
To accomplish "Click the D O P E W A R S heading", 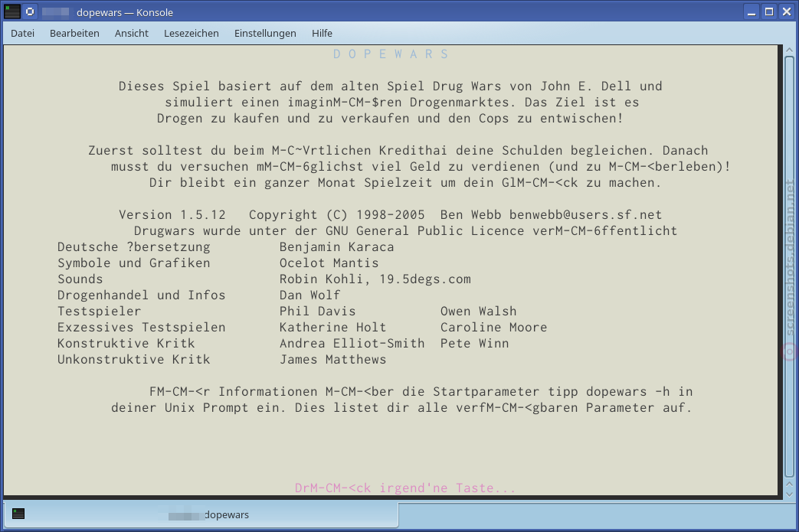I will point(391,54).
